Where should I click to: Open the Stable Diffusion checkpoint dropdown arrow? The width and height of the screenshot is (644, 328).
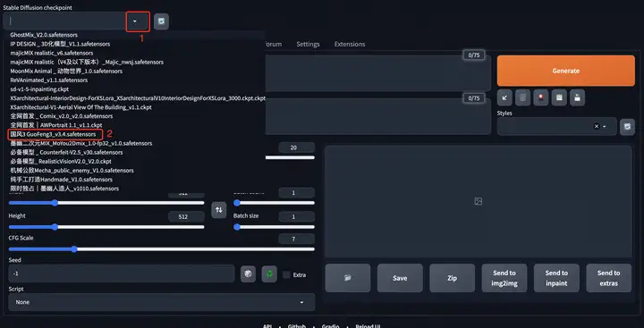point(135,21)
